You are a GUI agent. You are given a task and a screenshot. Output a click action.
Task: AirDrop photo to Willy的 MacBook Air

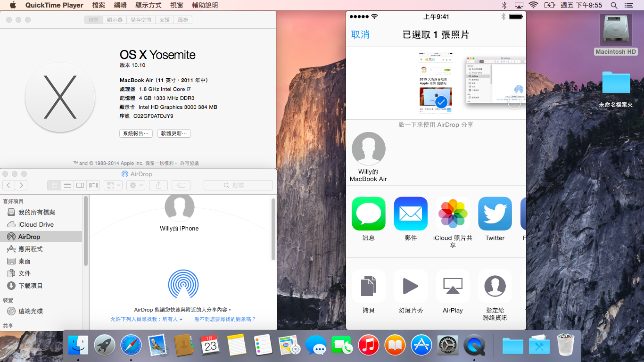click(x=368, y=157)
